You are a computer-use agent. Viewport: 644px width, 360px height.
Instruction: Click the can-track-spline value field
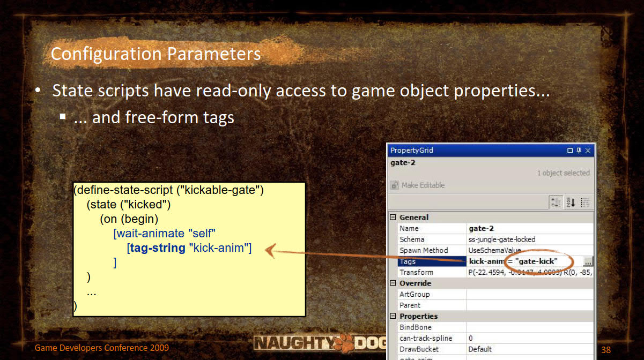tap(529, 338)
